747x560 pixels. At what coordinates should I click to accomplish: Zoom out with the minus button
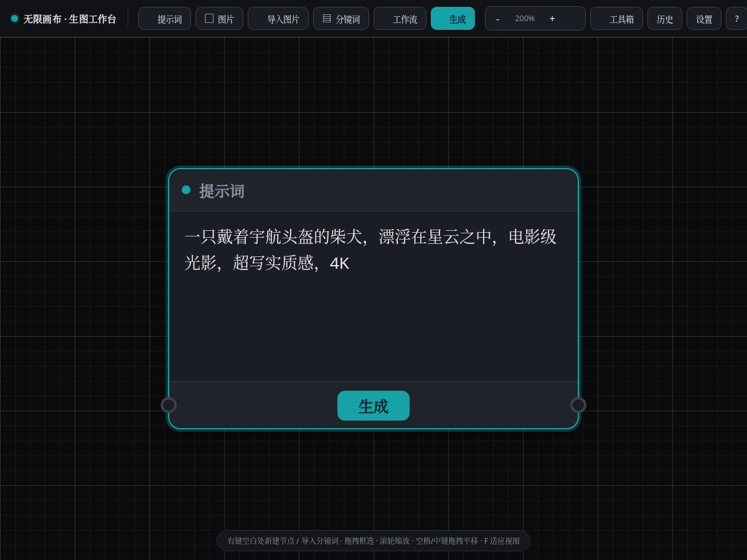pyautogui.click(x=497, y=19)
